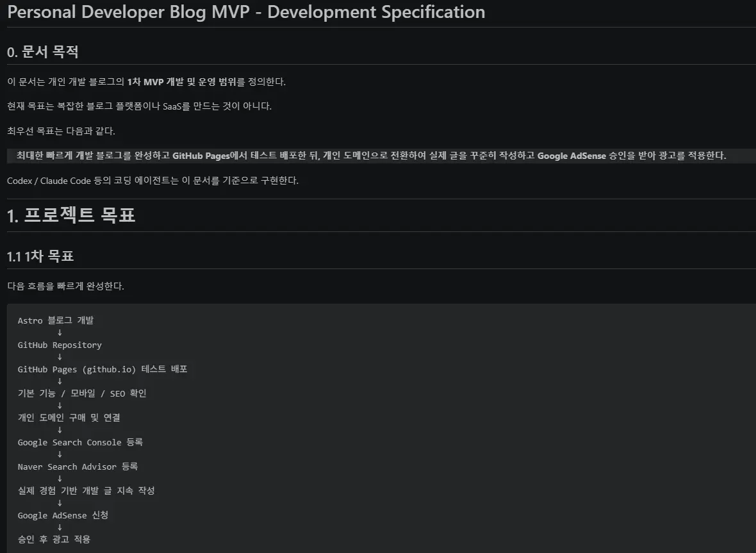The image size is (756, 553).
Task: Click the sentence beginning "현재 목표는 복잡한 블로그 플랫폼"
Action: [x=139, y=106]
